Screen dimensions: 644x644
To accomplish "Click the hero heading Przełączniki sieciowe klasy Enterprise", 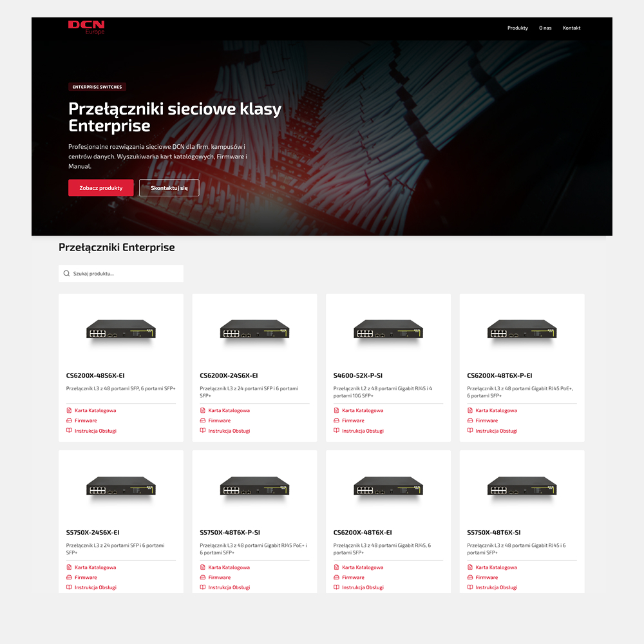I will click(x=175, y=117).
